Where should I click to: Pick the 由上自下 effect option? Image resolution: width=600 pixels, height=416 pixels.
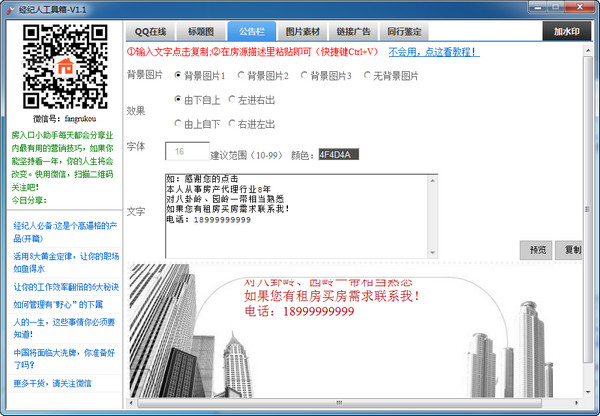179,125
